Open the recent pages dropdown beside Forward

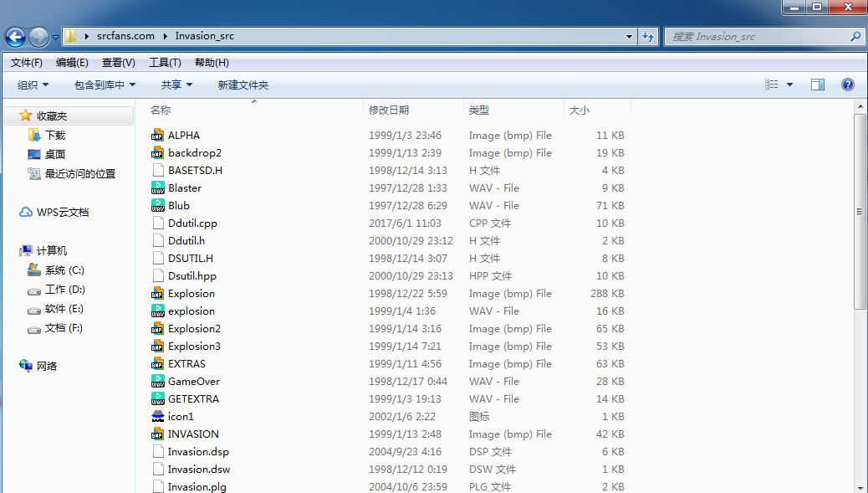(55, 38)
